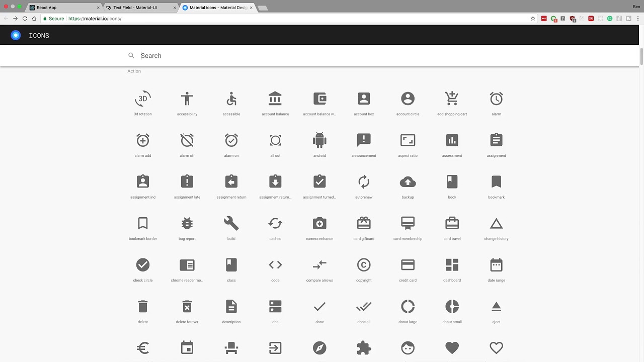This screenshot has height=362, width=644.
Task: Click the code brackets icon
Action: click(x=275, y=264)
